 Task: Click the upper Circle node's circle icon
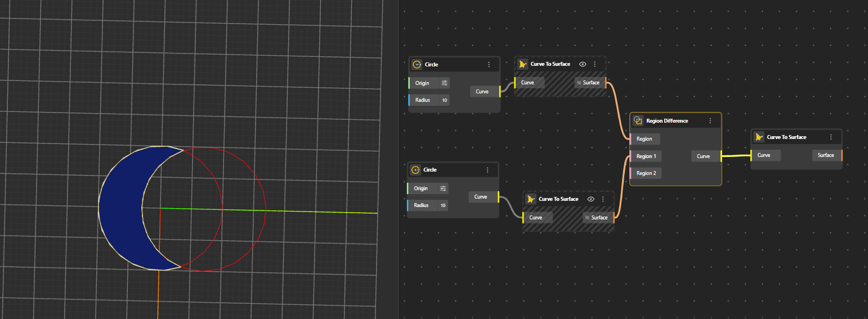click(417, 65)
